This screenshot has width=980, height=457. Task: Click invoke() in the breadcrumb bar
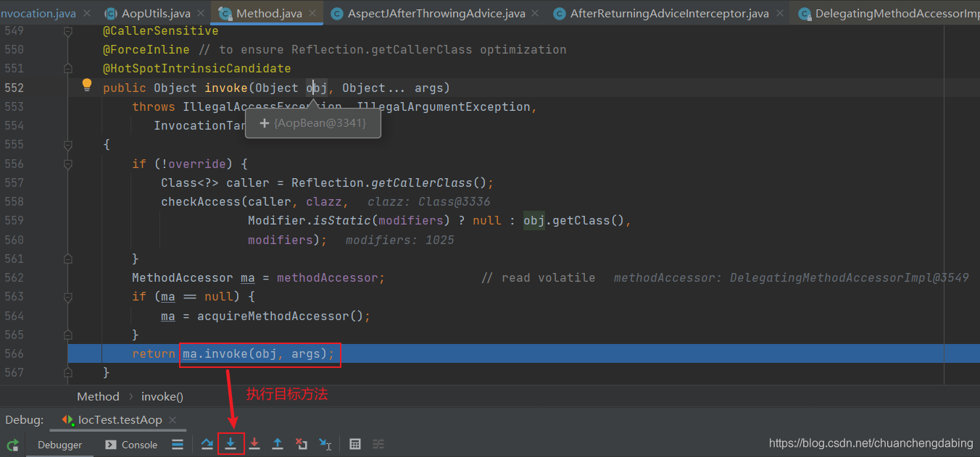tap(162, 396)
